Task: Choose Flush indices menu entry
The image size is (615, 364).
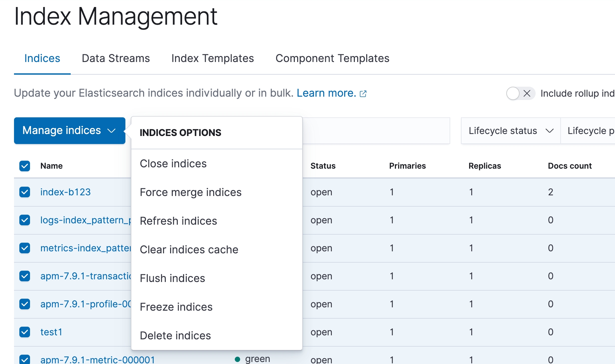Action: [x=172, y=278]
